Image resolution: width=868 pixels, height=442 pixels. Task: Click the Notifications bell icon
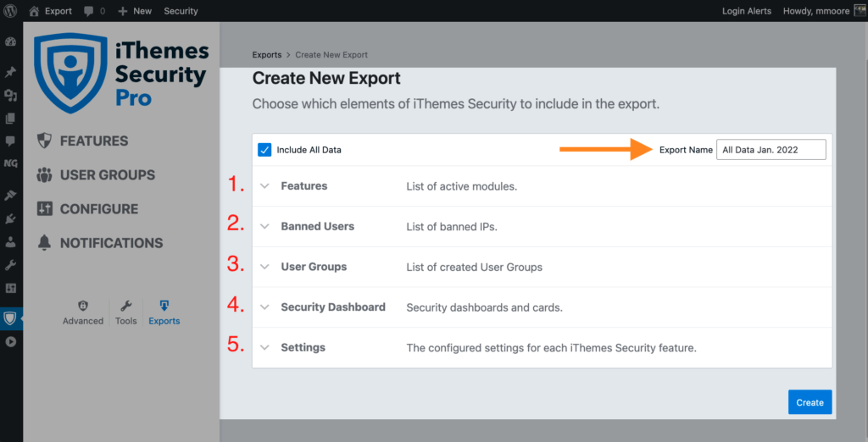pos(44,242)
